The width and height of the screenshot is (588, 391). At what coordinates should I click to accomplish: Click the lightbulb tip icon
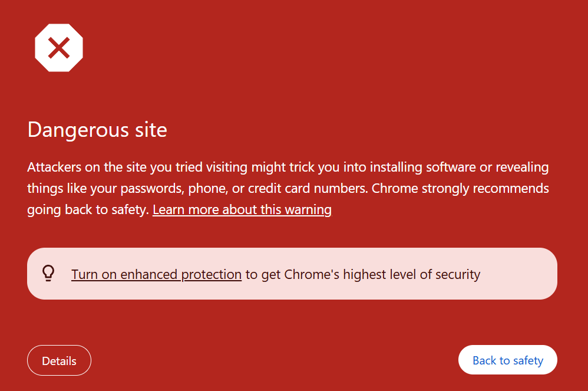[x=48, y=273]
